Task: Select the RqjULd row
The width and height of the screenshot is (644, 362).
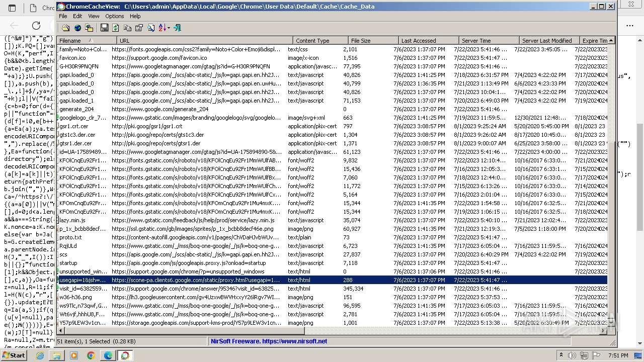Action: point(332,246)
